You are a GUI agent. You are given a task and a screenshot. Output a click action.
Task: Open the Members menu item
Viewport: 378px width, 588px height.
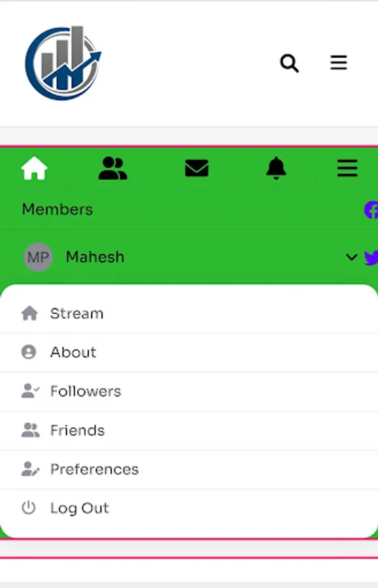[58, 209]
